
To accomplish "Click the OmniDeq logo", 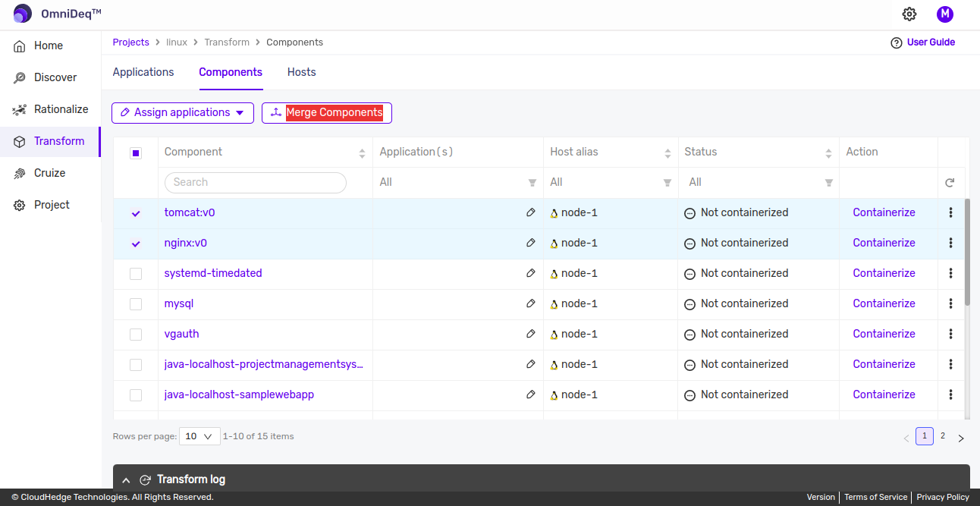I will 58,14.
